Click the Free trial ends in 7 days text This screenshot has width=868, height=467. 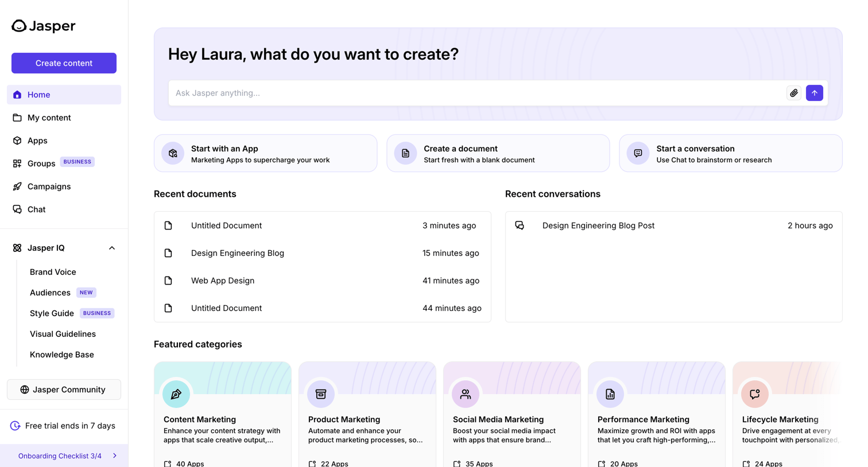click(70, 426)
